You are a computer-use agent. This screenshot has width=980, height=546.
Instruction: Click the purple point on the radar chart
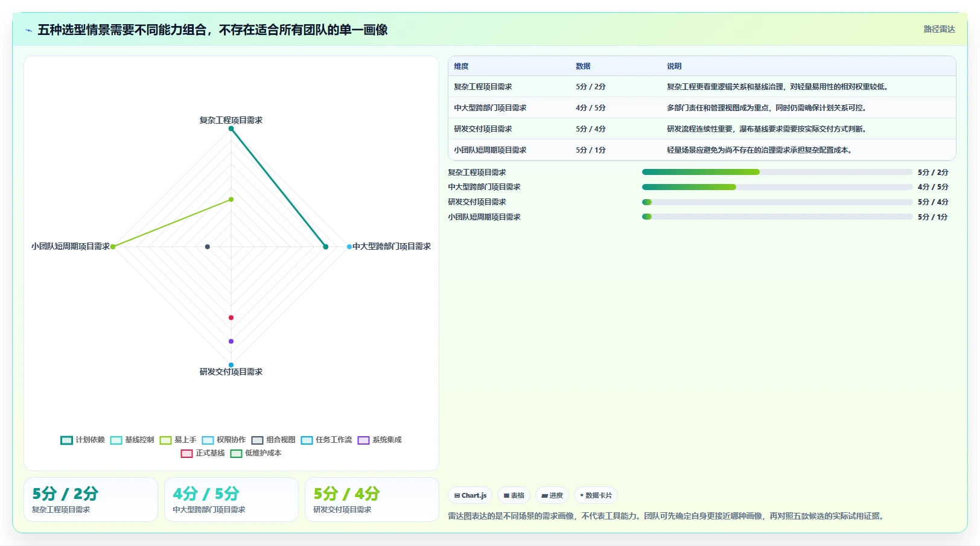pyautogui.click(x=231, y=341)
